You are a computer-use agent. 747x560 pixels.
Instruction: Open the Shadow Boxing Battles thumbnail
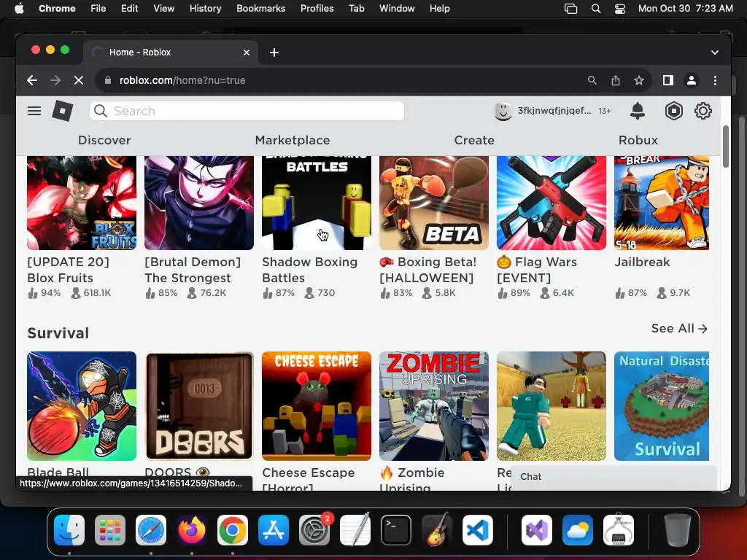click(317, 203)
